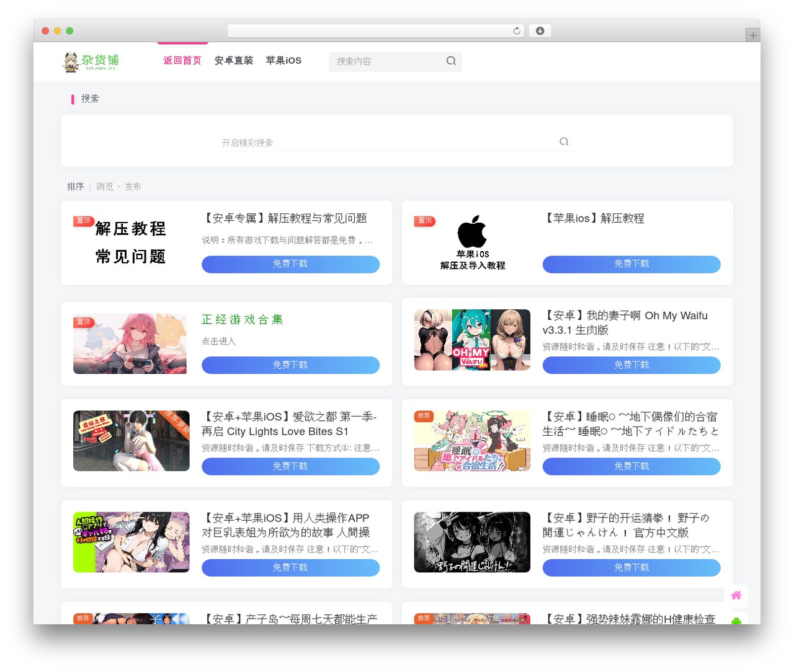Click the browser reload icon
This screenshot has height=672, width=794.
point(516,31)
